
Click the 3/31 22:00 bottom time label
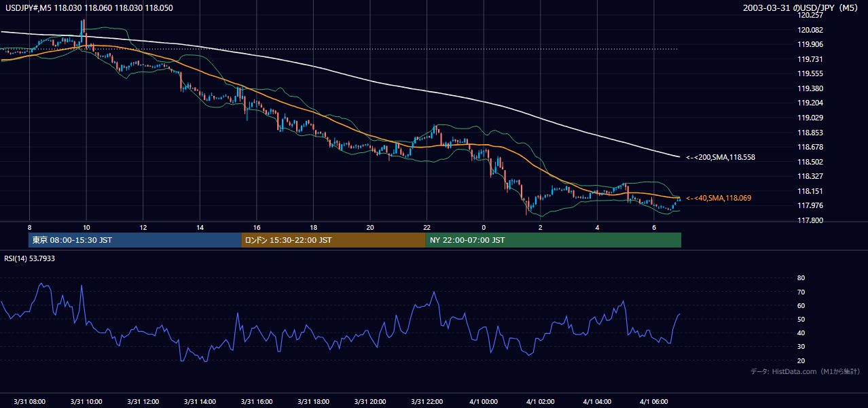427,402
